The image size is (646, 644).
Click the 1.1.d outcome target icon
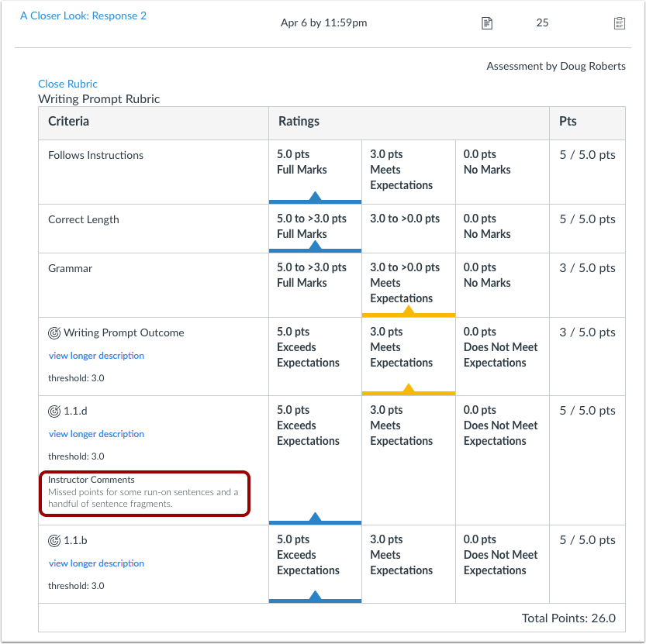[x=54, y=412]
